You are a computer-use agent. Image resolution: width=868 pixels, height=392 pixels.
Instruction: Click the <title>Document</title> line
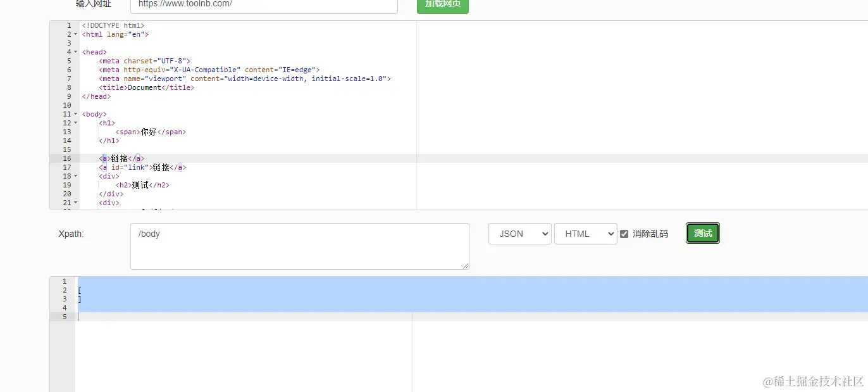146,87
